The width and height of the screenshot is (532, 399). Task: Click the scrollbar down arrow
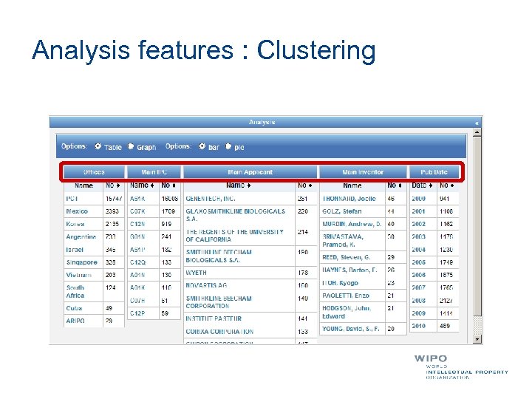pos(477,339)
